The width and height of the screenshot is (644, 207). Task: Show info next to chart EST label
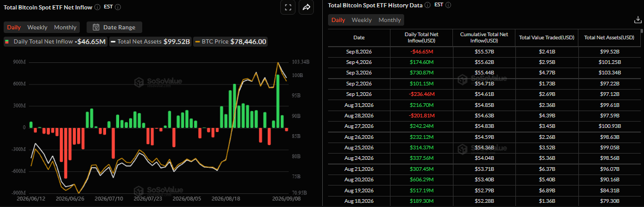coord(118,7)
